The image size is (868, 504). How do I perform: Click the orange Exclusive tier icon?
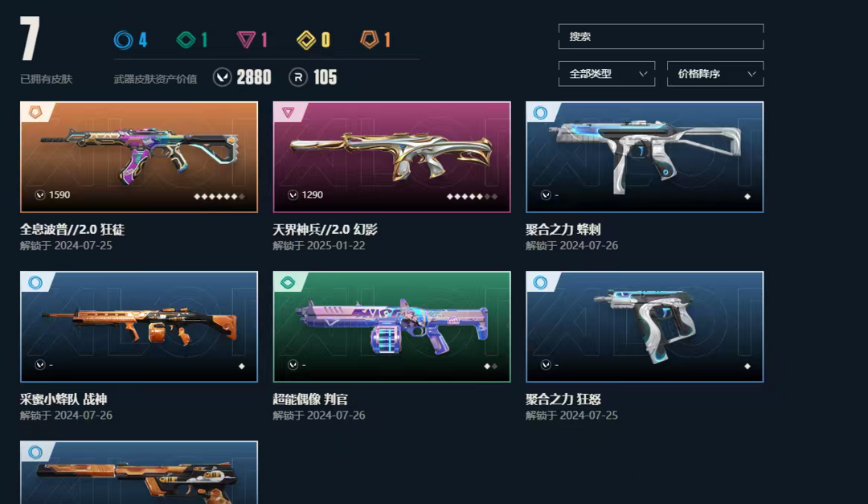point(369,39)
